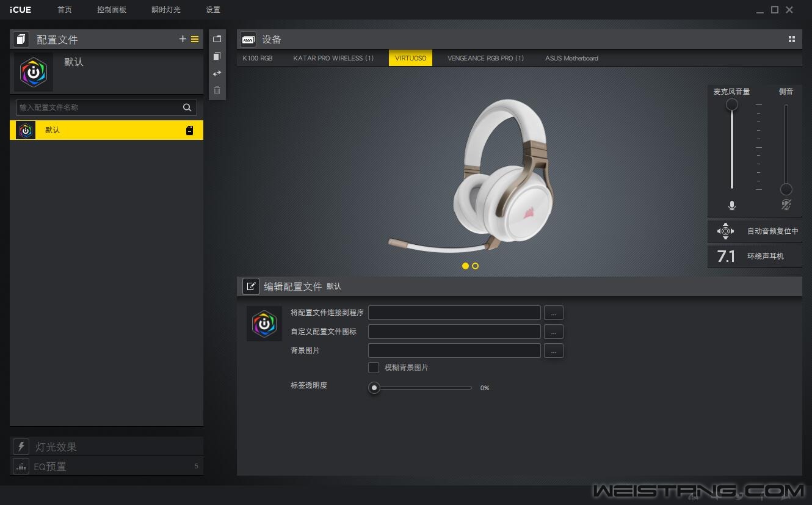Viewport: 812px width, 505px height.
Task: Click the 灯光效果 lightning icon
Action: 21,446
